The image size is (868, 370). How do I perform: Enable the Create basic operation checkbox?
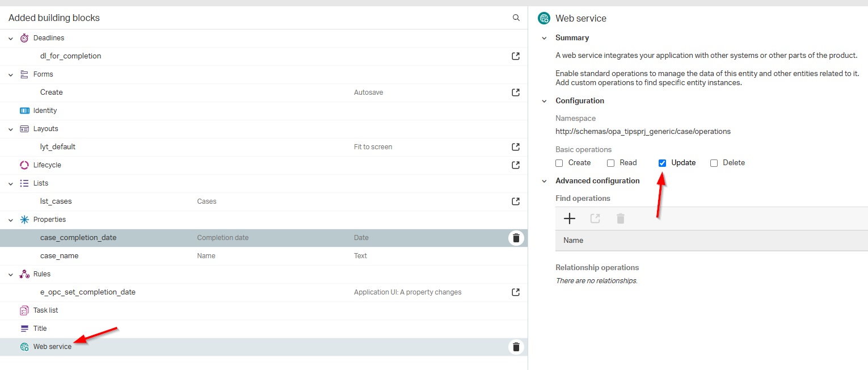point(559,163)
